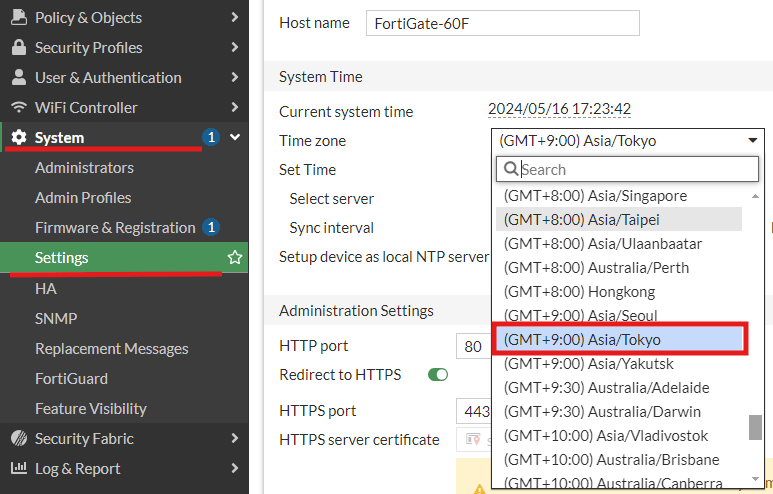Select (GMT+9:00) Asia/Tokyo in list
Image resolution: width=773 pixels, height=494 pixels.
pyautogui.click(x=620, y=340)
